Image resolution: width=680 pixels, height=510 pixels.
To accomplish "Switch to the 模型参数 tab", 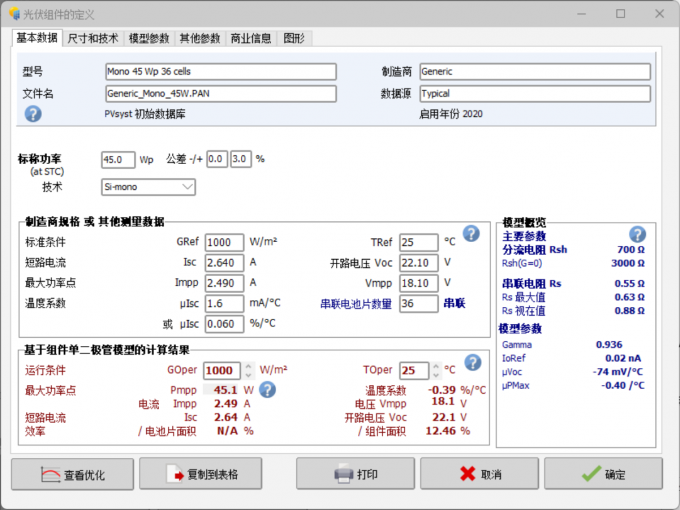I will [x=149, y=39].
